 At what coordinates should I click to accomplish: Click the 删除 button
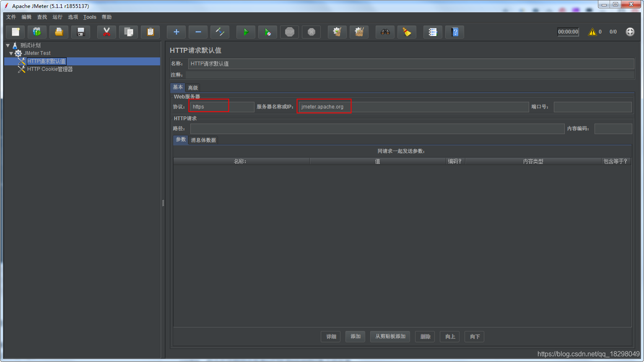[426, 336]
